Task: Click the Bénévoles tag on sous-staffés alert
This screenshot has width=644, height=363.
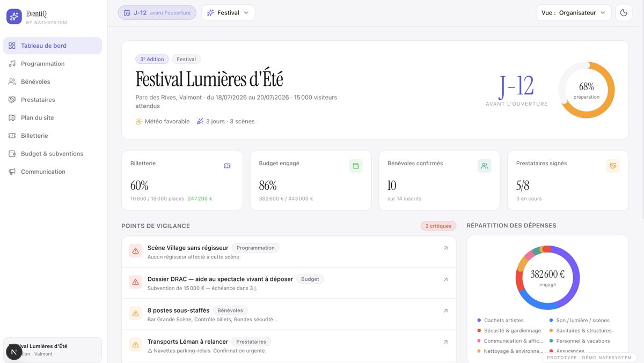Action: (231, 310)
